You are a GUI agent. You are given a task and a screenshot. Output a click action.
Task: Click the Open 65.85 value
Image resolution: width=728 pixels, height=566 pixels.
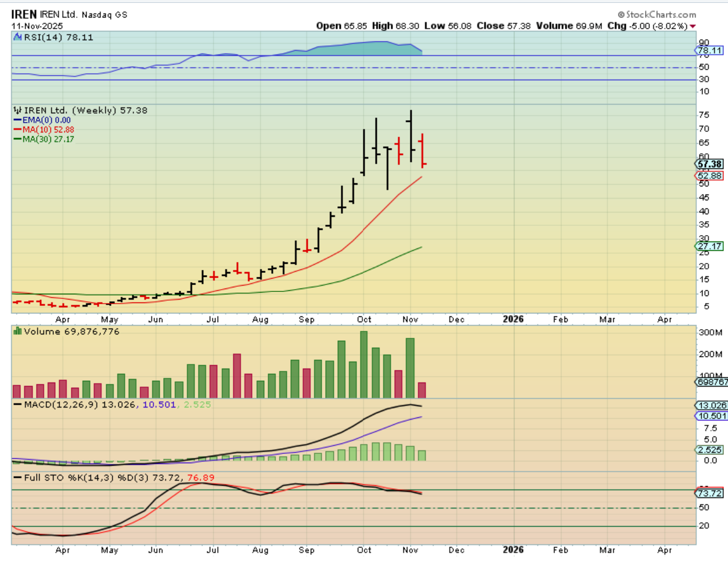(343, 26)
